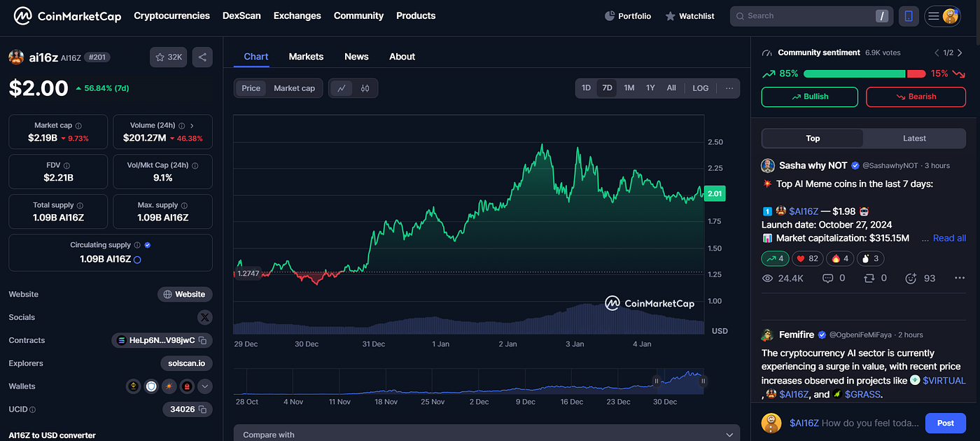
Task: Click the FDV info icon
Action: point(66,166)
